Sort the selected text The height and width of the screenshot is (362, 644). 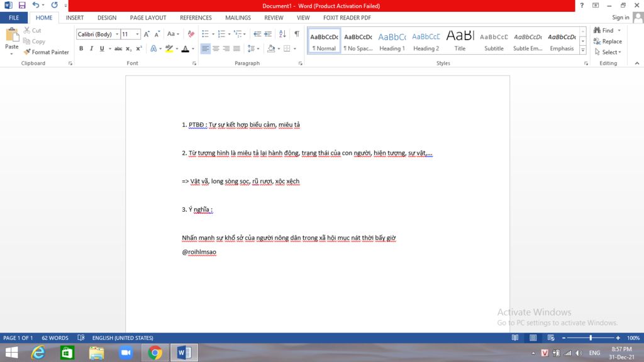(282, 34)
